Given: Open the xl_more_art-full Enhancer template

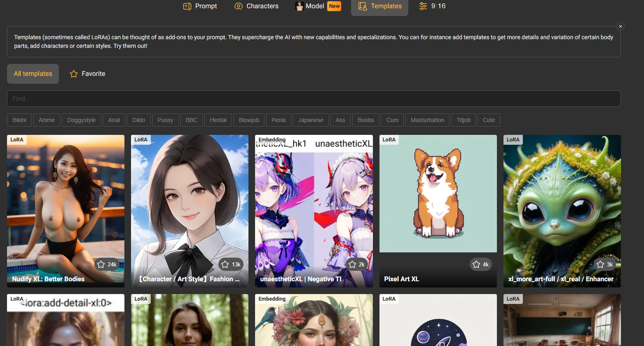Looking at the screenshot, I should tap(562, 198).
